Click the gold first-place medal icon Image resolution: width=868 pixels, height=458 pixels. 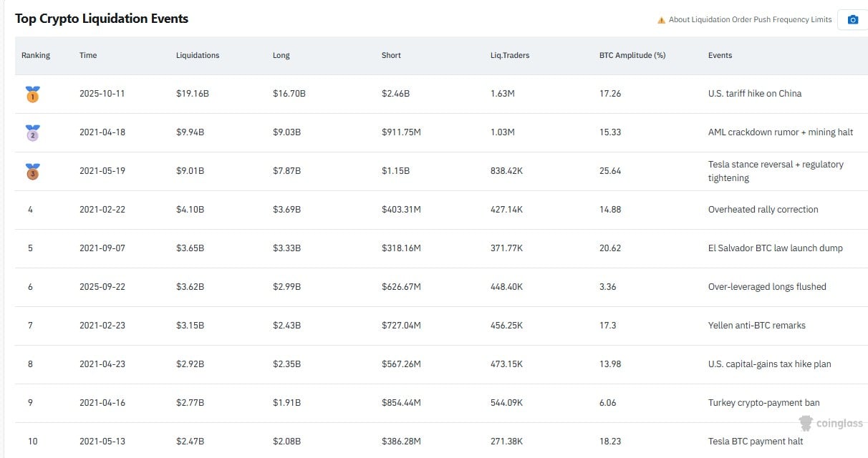(32, 94)
